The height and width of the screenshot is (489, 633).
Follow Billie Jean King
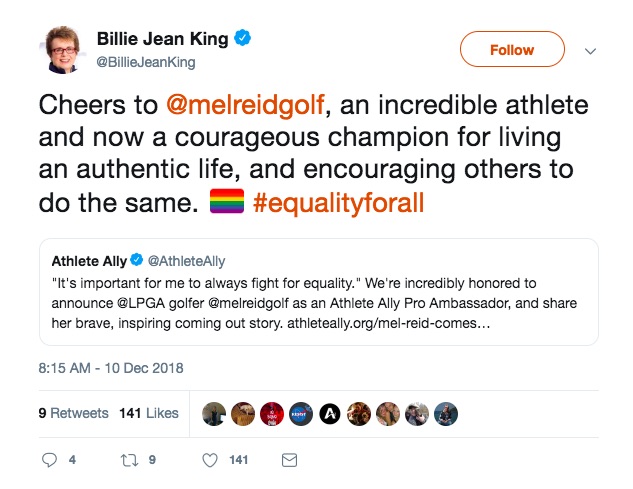click(512, 49)
